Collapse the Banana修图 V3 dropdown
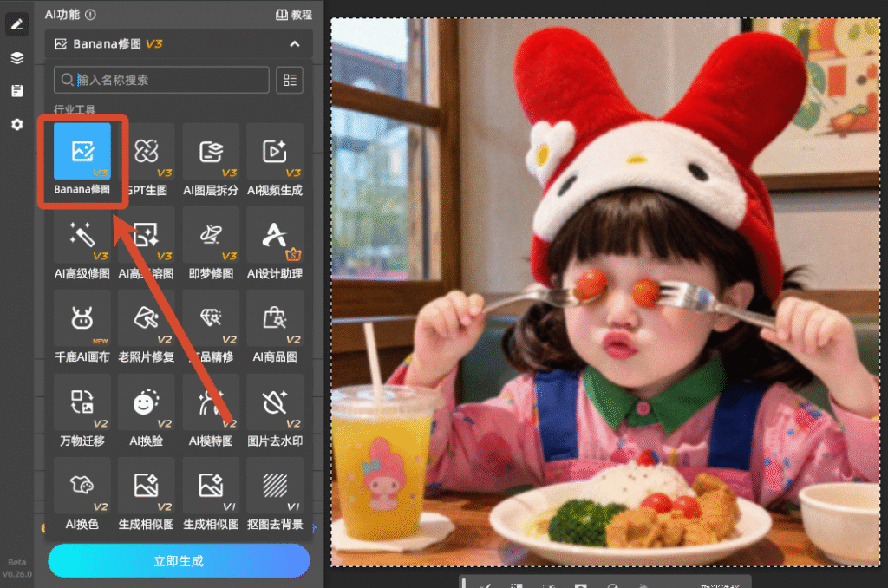This screenshot has width=888, height=588. click(x=295, y=43)
